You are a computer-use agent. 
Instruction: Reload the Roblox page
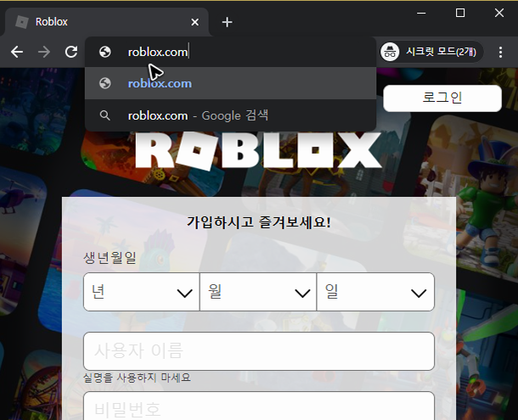pyautogui.click(x=71, y=52)
